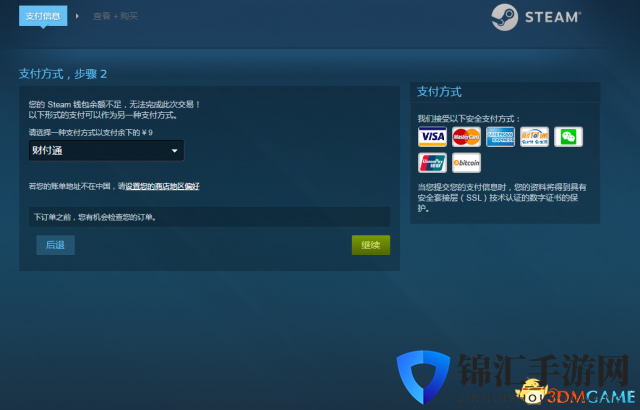Viewport: 640px width, 410px height.
Task: Click the 我们接受以下安全支付方式 text
Action: click(469, 119)
